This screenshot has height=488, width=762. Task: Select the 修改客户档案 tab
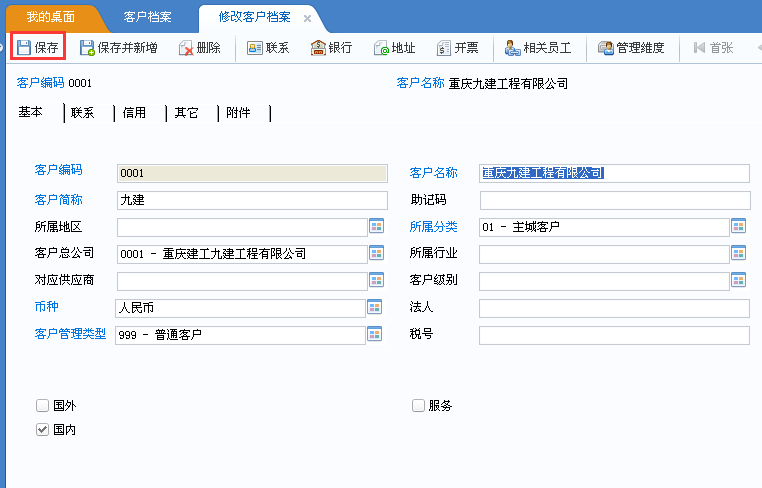(254, 17)
